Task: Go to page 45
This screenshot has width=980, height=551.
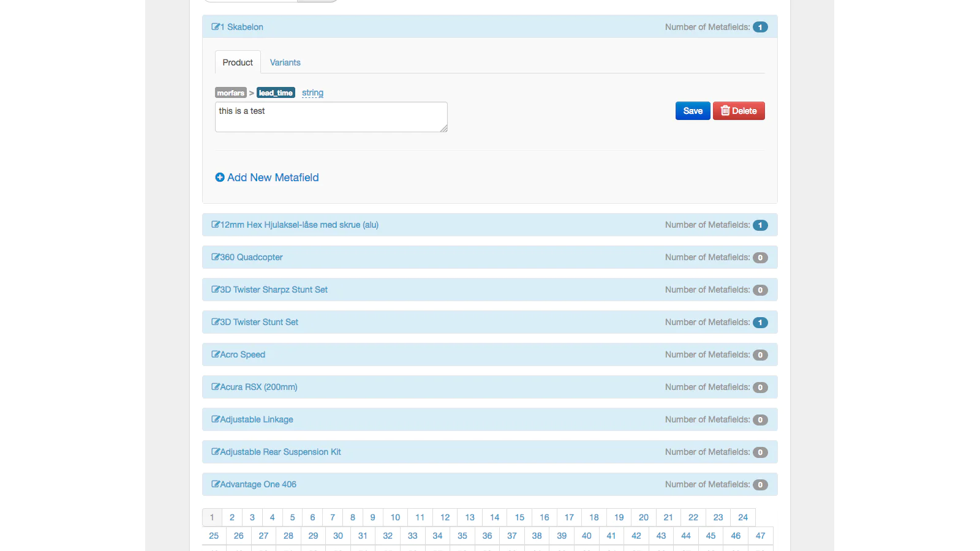Action: tap(710, 536)
